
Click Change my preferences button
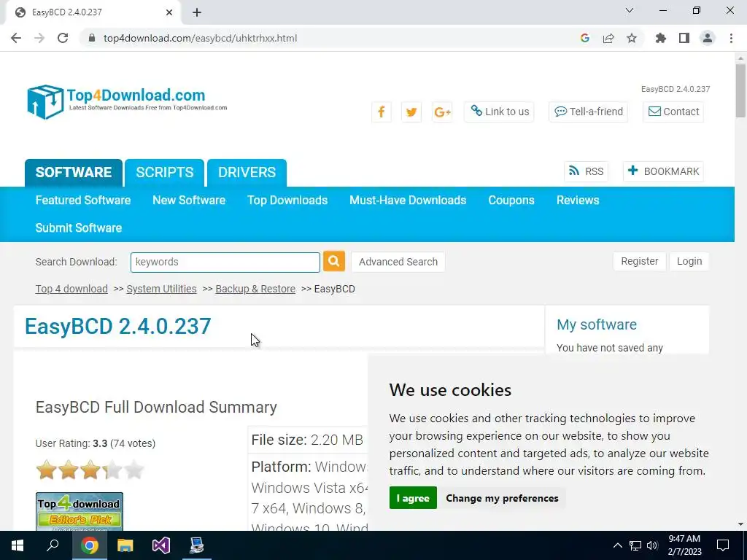point(502,497)
